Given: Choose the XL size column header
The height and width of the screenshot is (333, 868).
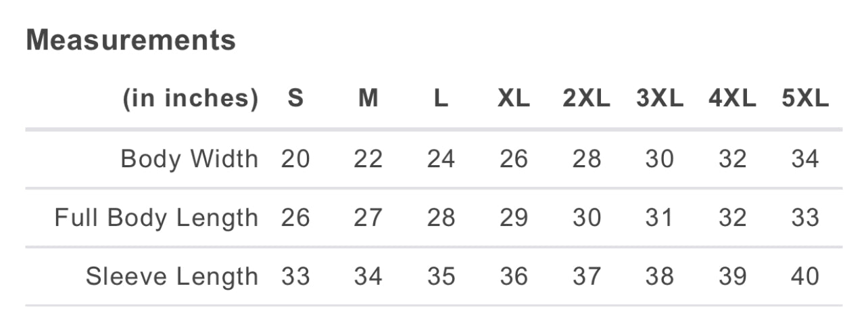Looking at the screenshot, I should [514, 99].
